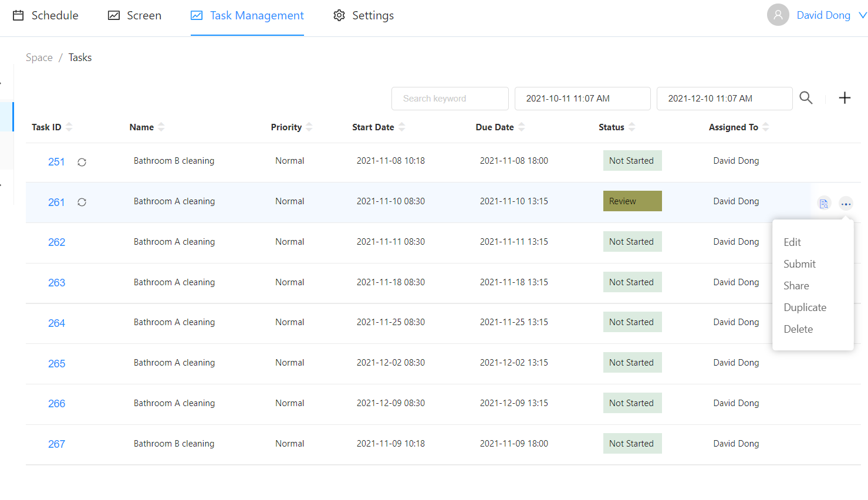Sort tasks by Due Date
868x500 pixels.
click(x=522, y=127)
